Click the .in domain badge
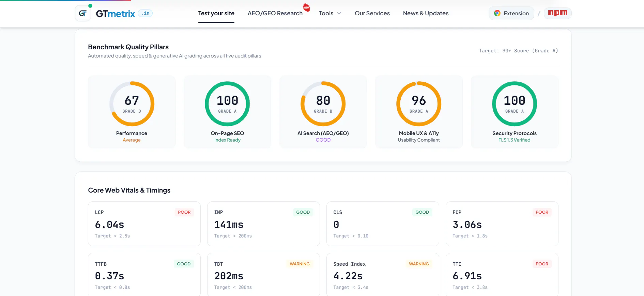This screenshot has height=296, width=644. [x=145, y=13]
